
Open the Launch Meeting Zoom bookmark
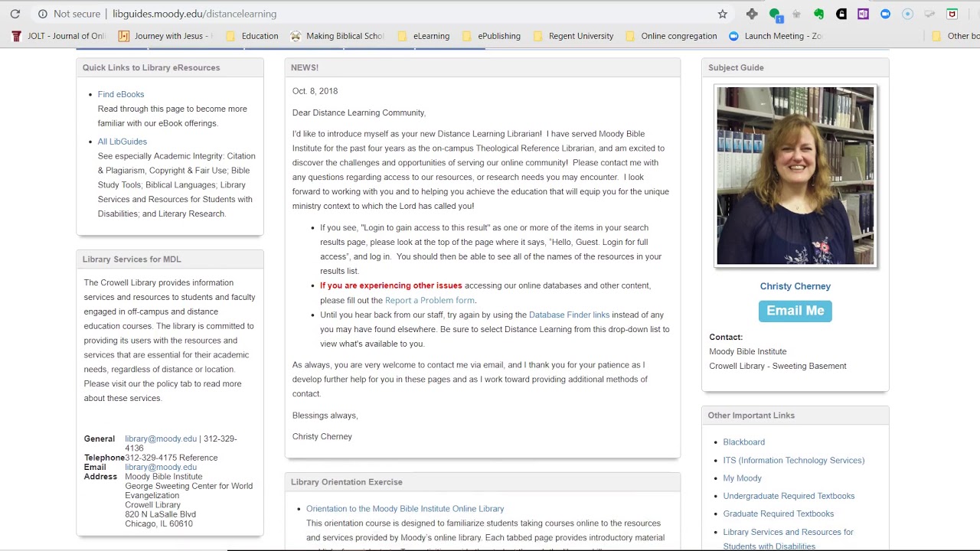coord(775,36)
